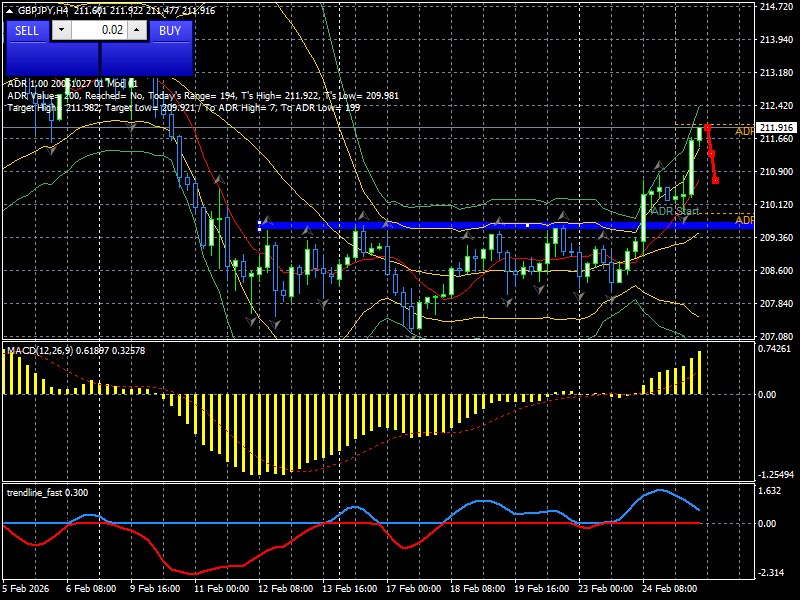
Task: Click the 9 Feb 16:00 time label
Action: pos(155,588)
